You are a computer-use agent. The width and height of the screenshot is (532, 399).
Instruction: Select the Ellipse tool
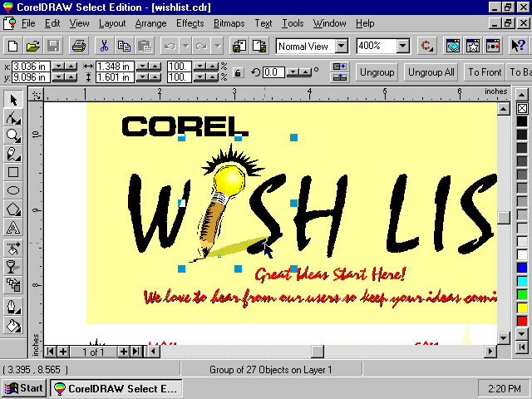[13, 190]
